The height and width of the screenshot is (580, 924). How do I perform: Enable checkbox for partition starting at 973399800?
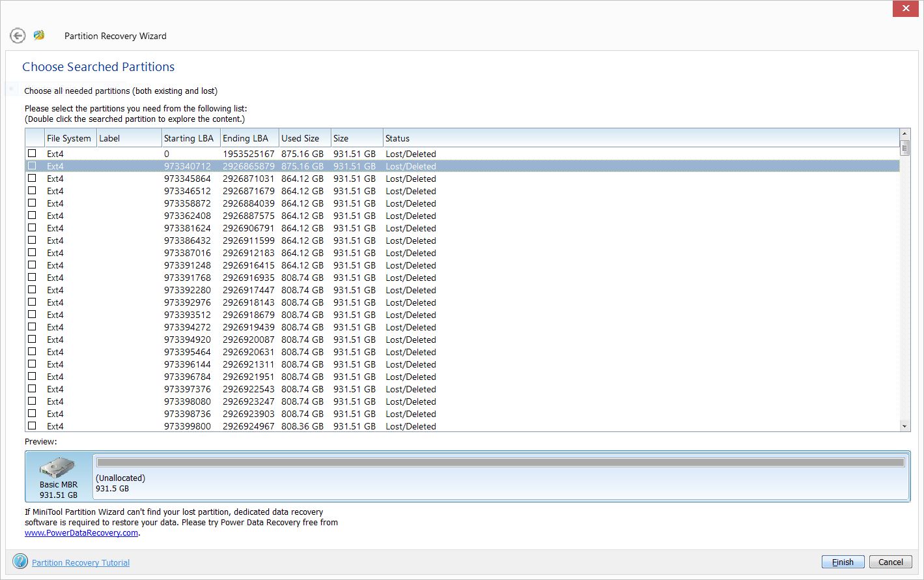tap(32, 426)
